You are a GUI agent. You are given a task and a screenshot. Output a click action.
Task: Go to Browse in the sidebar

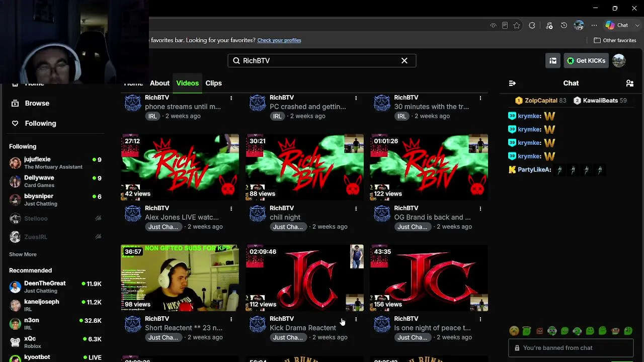(x=30, y=103)
